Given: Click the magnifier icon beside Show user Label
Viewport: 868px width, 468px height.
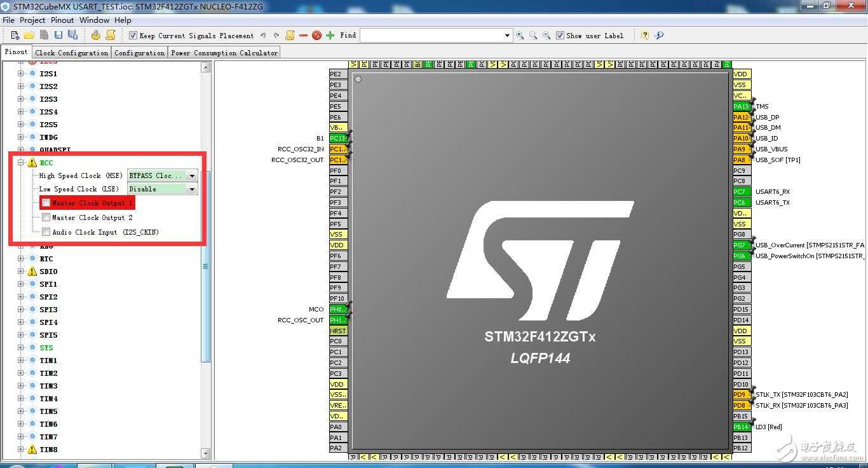Looking at the screenshot, I should (x=546, y=36).
